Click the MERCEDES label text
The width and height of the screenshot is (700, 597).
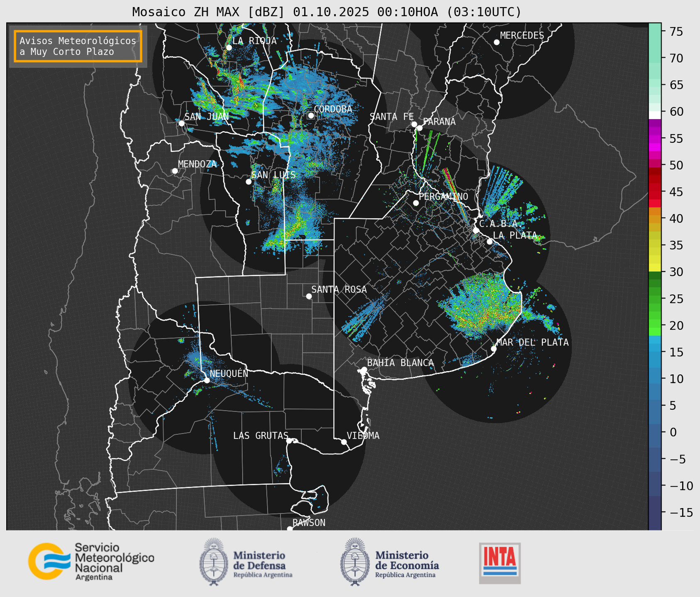pyautogui.click(x=522, y=35)
